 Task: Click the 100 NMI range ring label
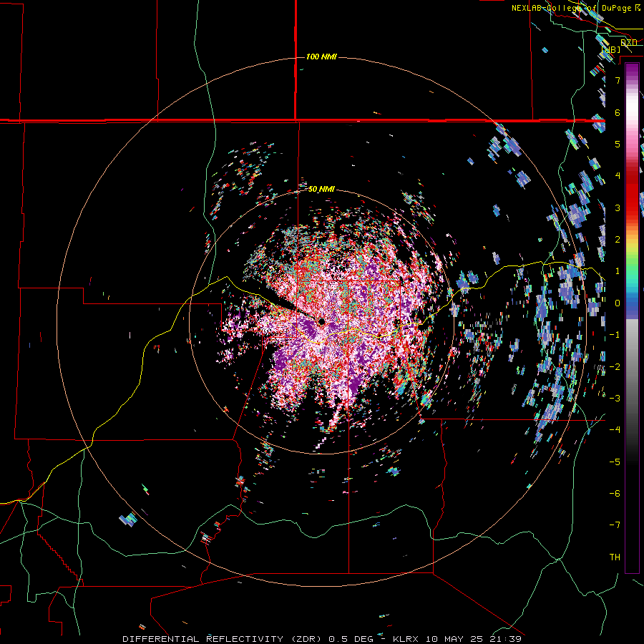(321, 57)
